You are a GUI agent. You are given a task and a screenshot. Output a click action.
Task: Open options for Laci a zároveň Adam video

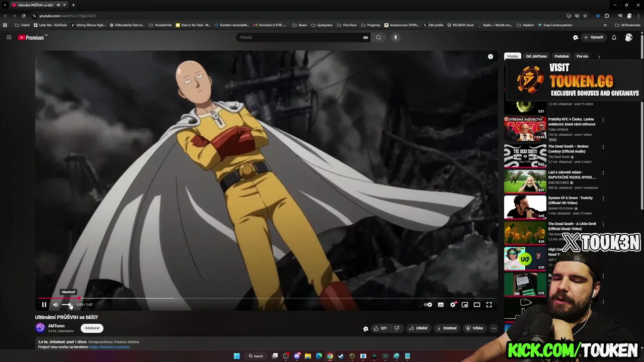(603, 172)
